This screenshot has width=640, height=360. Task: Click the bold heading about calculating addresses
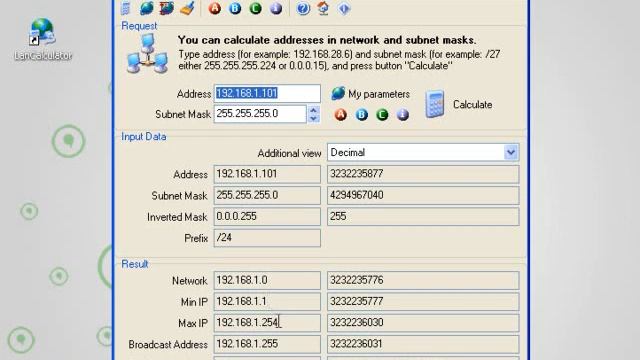pyautogui.click(x=327, y=40)
